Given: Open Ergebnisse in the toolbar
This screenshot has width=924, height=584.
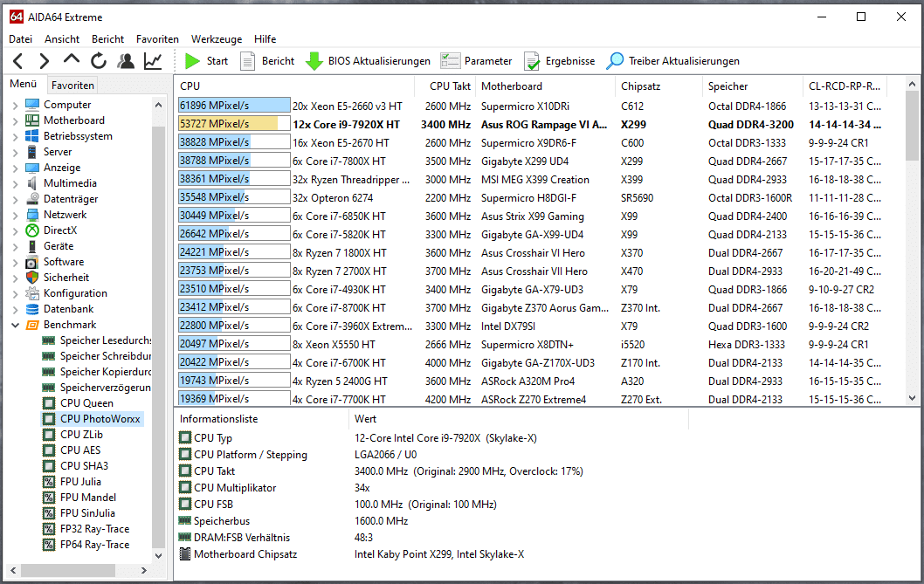Looking at the screenshot, I should tap(559, 61).
